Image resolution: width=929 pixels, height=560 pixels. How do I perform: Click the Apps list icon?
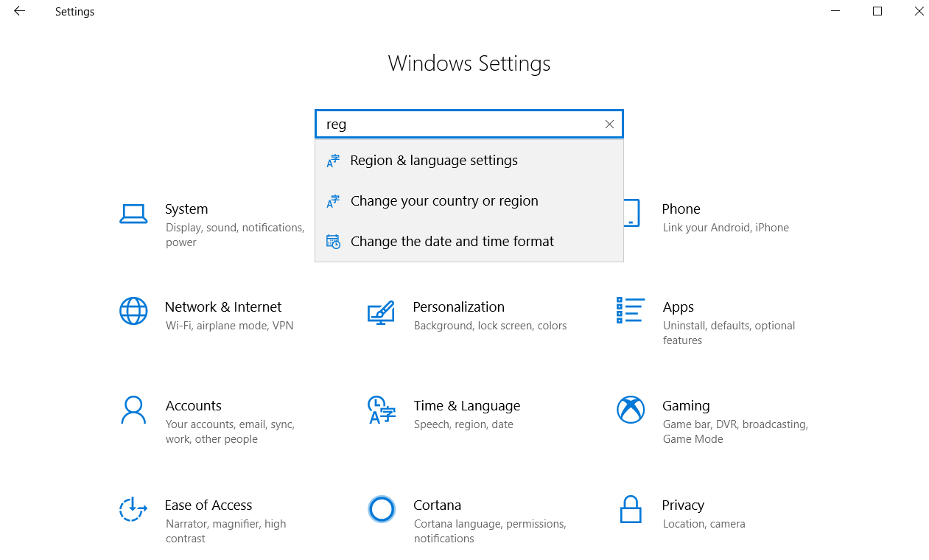tap(631, 310)
